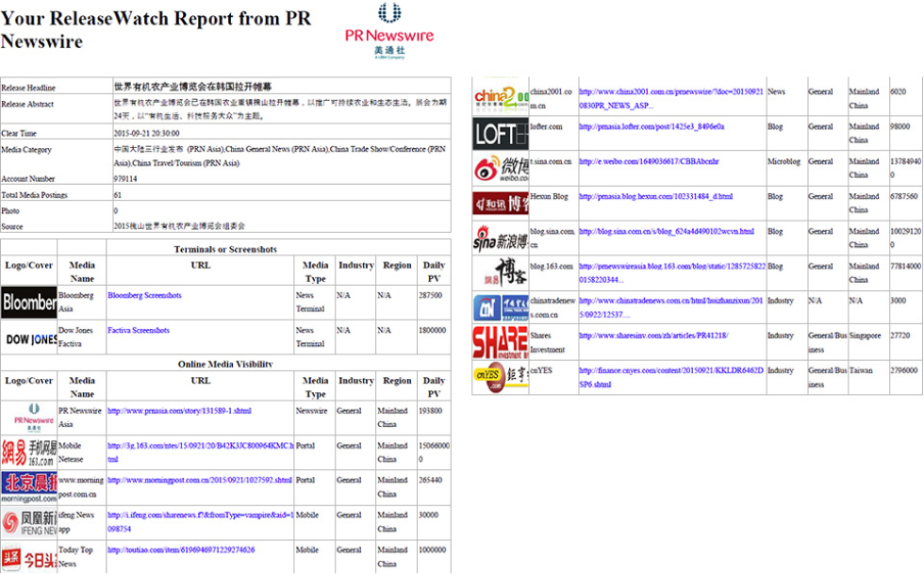Image resolution: width=924 pixels, height=574 pixels.
Task: Click the LOFTER logo image
Action: click(x=501, y=134)
